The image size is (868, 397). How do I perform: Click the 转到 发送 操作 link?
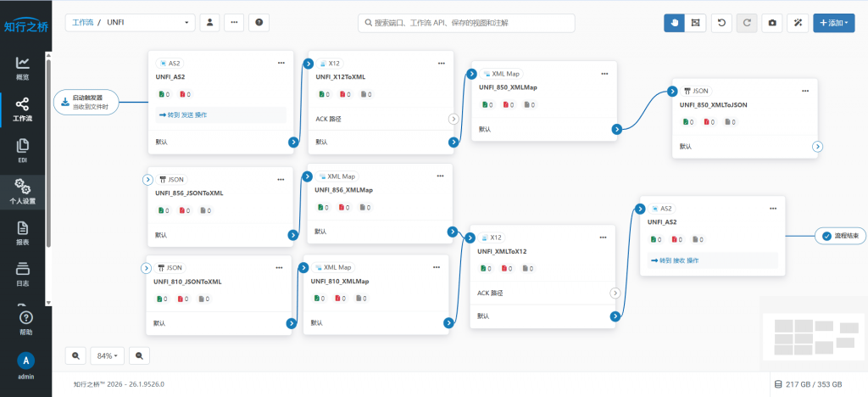pyautogui.click(x=183, y=115)
